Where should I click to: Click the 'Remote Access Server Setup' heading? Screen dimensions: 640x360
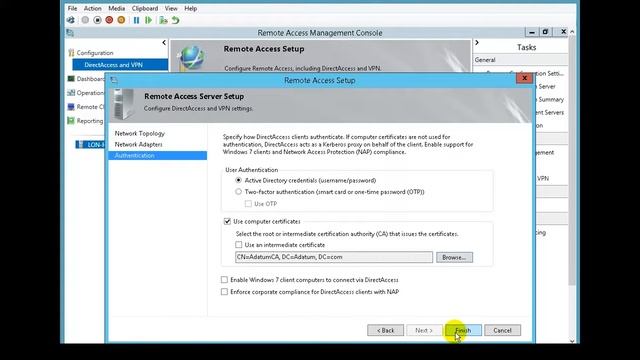point(194,96)
